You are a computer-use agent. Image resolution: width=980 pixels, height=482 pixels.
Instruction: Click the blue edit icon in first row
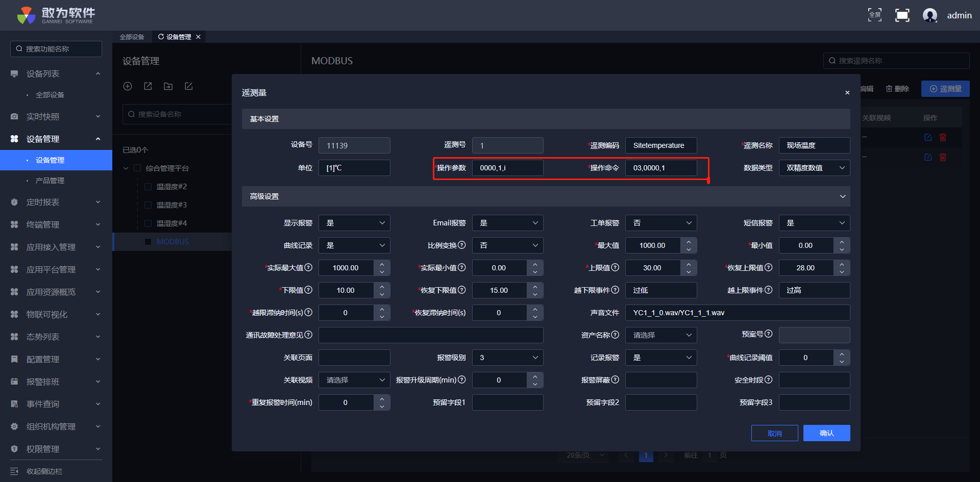point(928,137)
